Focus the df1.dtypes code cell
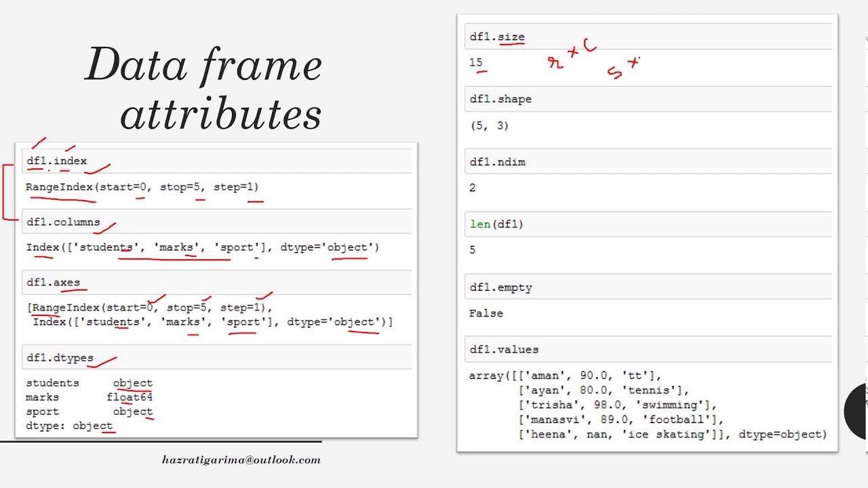 pyautogui.click(x=217, y=358)
